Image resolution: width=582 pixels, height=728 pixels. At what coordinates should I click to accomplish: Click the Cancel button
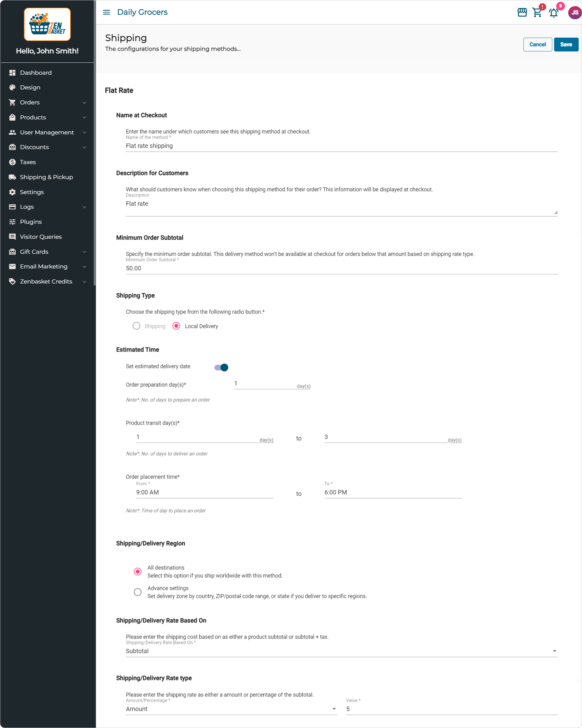tap(537, 45)
